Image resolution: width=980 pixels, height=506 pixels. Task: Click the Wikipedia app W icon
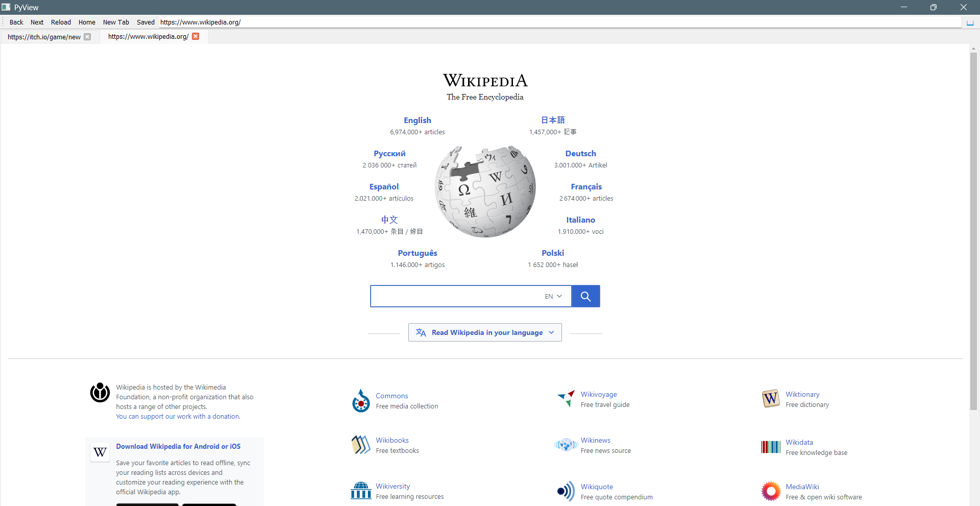tap(100, 452)
